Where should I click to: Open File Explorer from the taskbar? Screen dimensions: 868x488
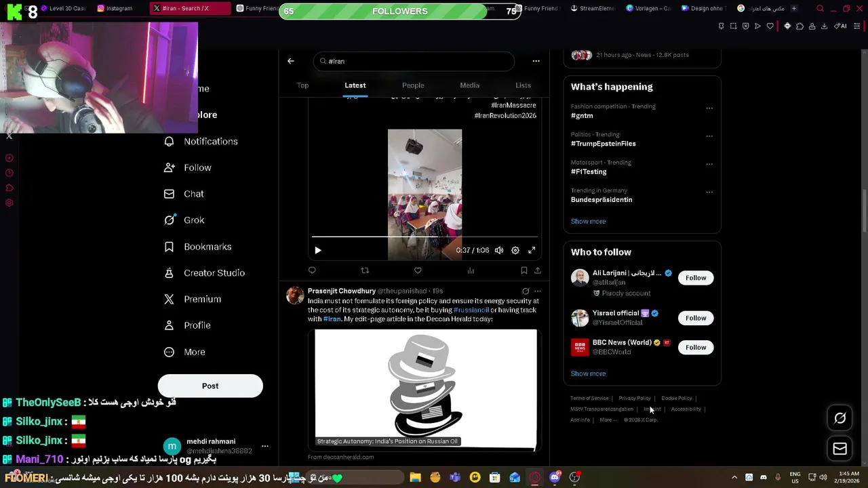[x=416, y=477]
